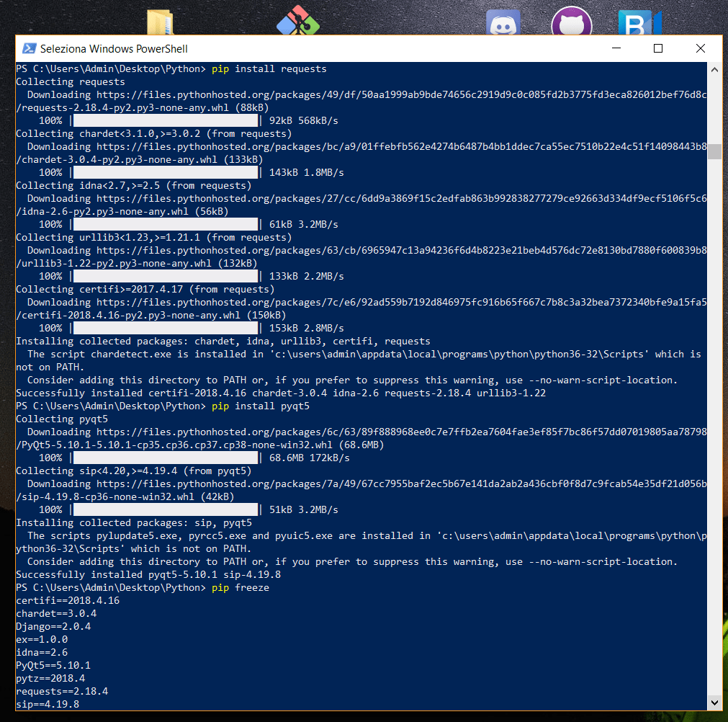The width and height of the screenshot is (728, 722).
Task: Click the 'certifi-2018.4.16-py2.py3-none-any.whl' filename line
Action: (x=151, y=316)
